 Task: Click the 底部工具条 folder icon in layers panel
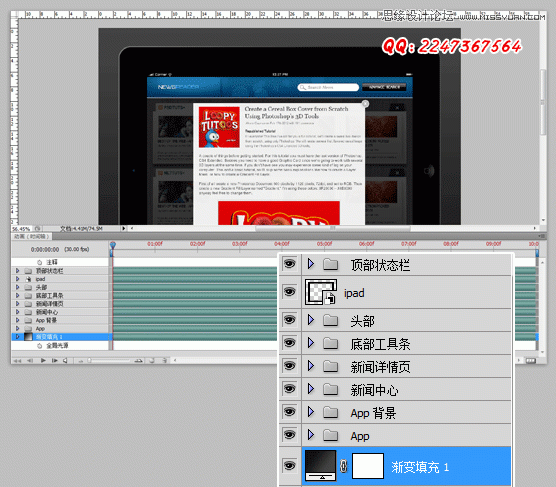(330, 343)
